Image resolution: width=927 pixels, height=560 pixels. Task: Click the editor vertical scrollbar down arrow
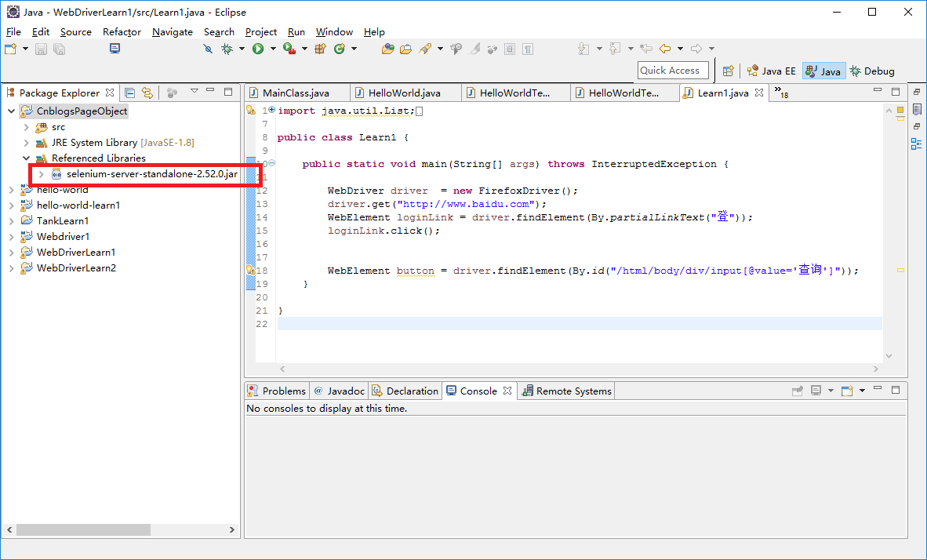889,356
